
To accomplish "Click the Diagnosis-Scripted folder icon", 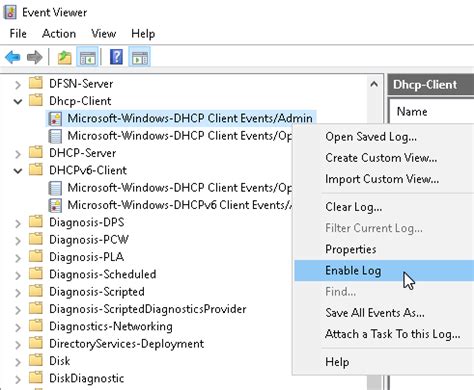I will coord(36,290).
